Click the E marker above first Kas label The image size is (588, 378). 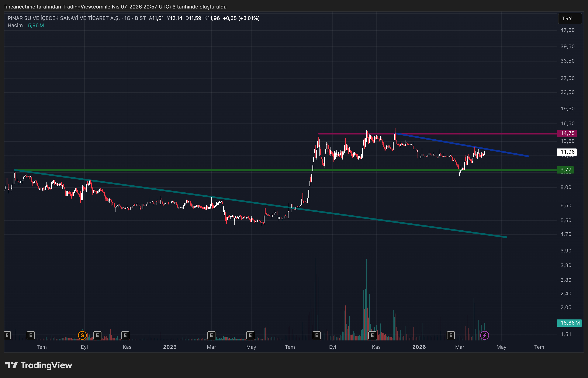tap(125, 335)
